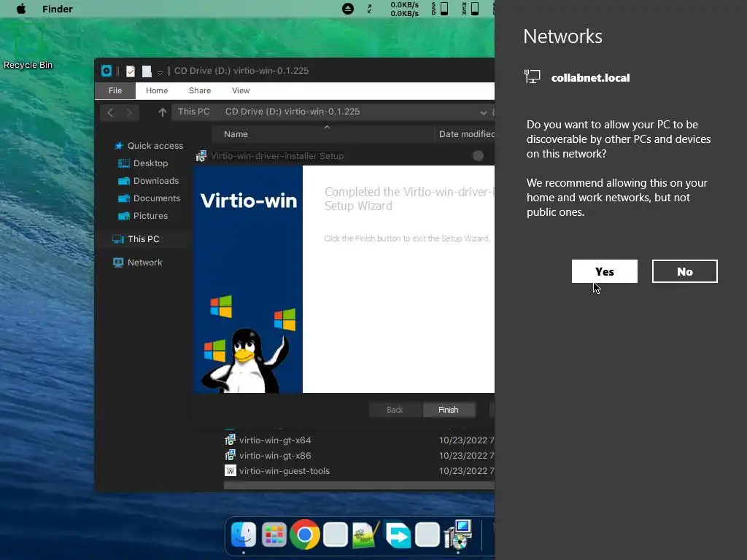Select Quick access in navigation pane
Viewport: 747px width, 560px height.
(x=155, y=146)
